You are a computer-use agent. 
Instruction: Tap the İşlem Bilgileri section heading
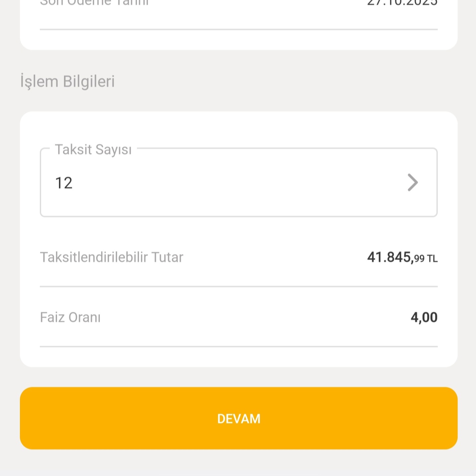tap(67, 82)
